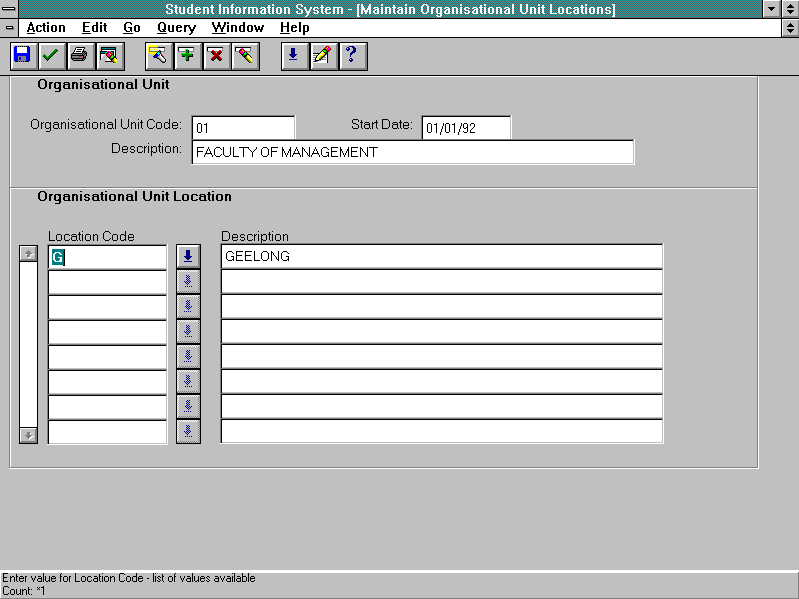Open the Query menu
Screen dimensions: 799x599
[x=176, y=28]
